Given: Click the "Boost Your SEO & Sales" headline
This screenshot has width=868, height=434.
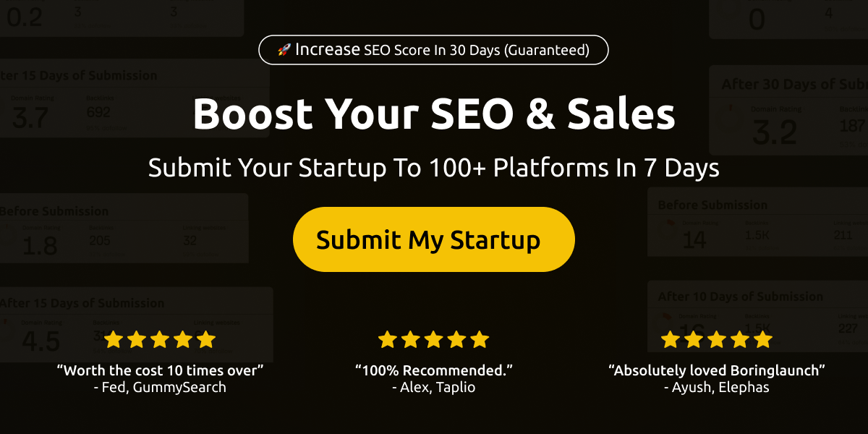Looking at the screenshot, I should [x=434, y=114].
